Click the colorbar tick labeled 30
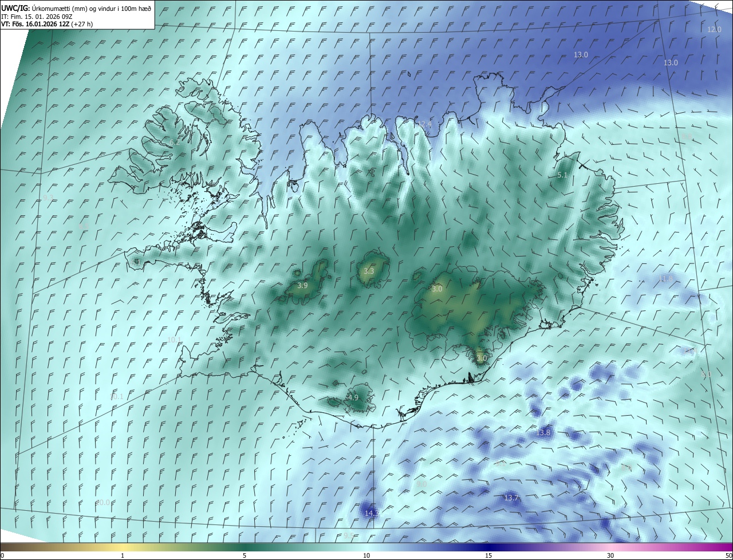This screenshot has width=733, height=560. (x=610, y=555)
